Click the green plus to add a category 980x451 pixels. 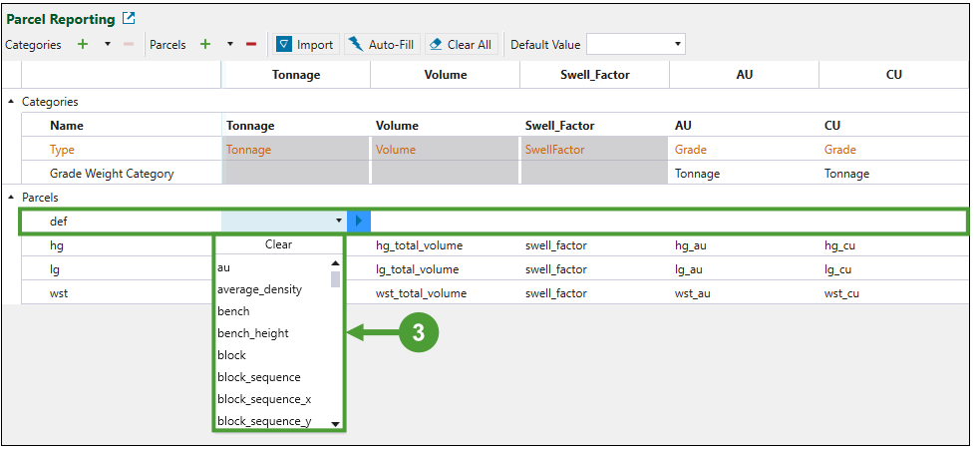click(x=83, y=44)
